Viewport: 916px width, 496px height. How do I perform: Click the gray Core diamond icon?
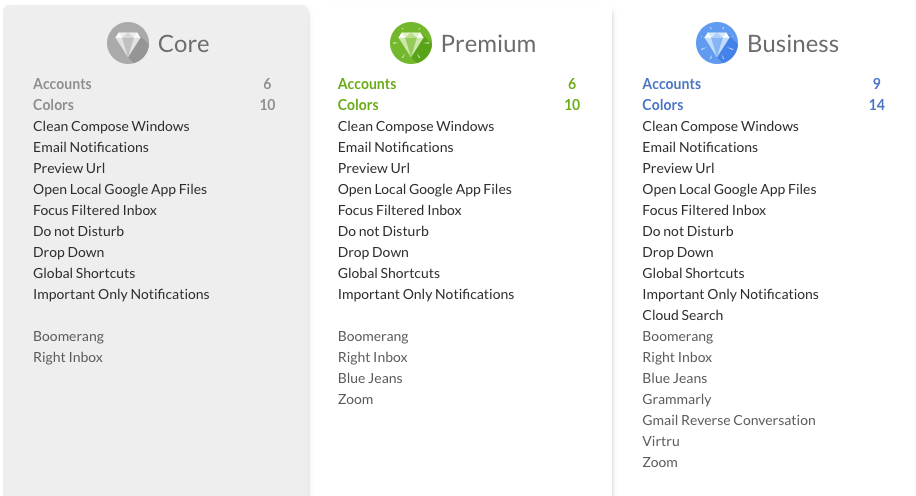point(128,44)
